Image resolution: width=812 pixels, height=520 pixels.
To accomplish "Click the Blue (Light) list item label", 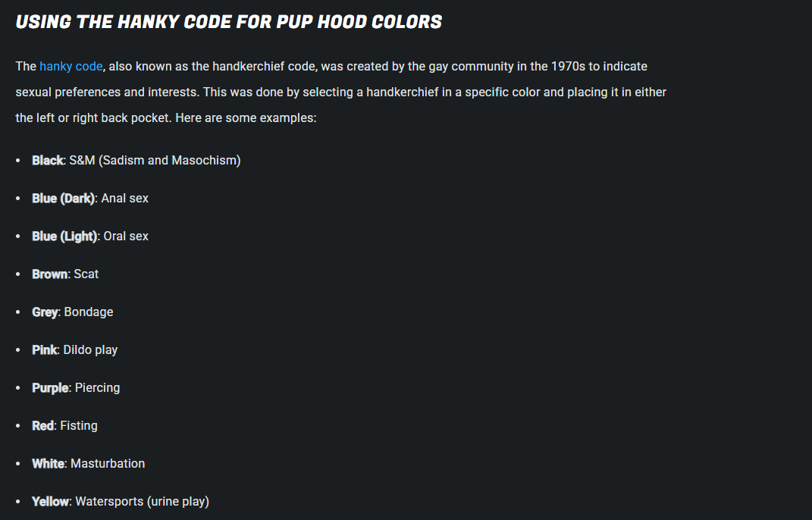I will pyautogui.click(x=64, y=237).
